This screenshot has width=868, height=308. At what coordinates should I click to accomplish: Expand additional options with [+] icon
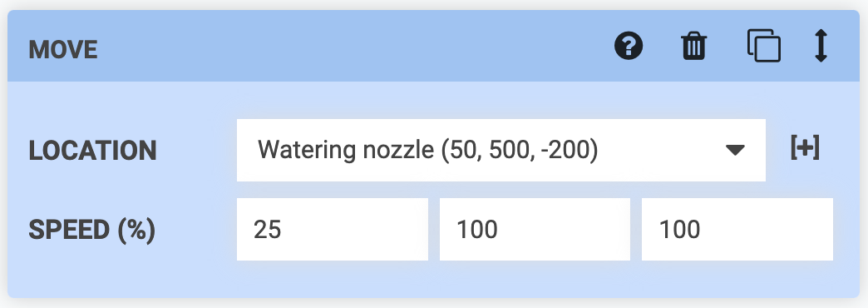(805, 148)
